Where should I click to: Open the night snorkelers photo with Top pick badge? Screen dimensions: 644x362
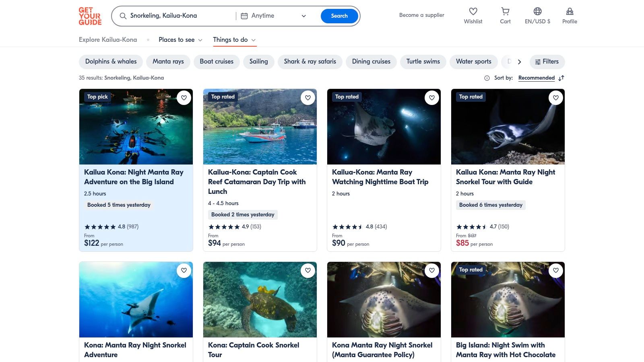pos(136,127)
